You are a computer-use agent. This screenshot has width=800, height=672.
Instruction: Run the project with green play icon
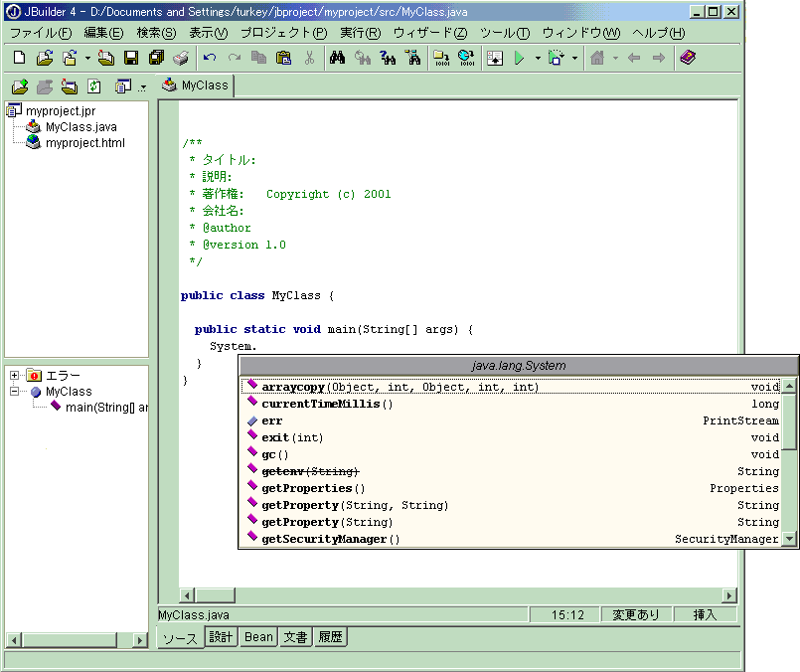tap(519, 58)
